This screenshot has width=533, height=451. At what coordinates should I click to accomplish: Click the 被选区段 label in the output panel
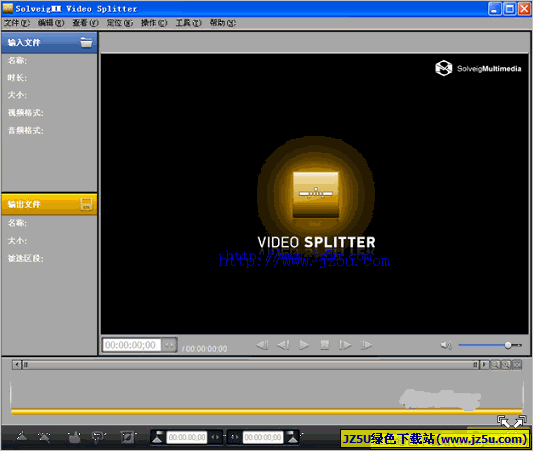pyautogui.click(x=25, y=258)
